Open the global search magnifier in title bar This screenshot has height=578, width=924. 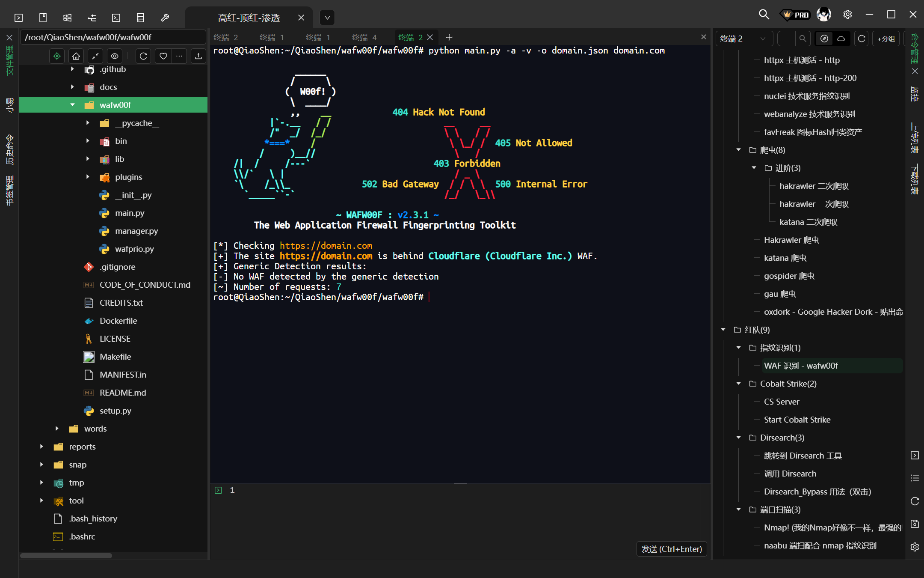(x=764, y=15)
